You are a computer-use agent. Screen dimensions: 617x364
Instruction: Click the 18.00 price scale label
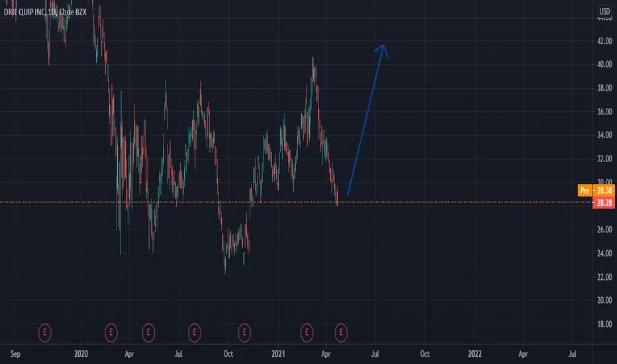[x=604, y=324]
